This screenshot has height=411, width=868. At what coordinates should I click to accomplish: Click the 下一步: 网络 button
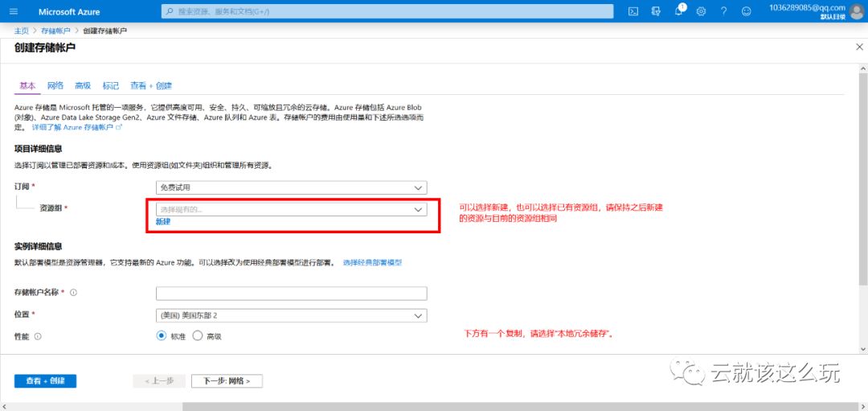pos(227,381)
